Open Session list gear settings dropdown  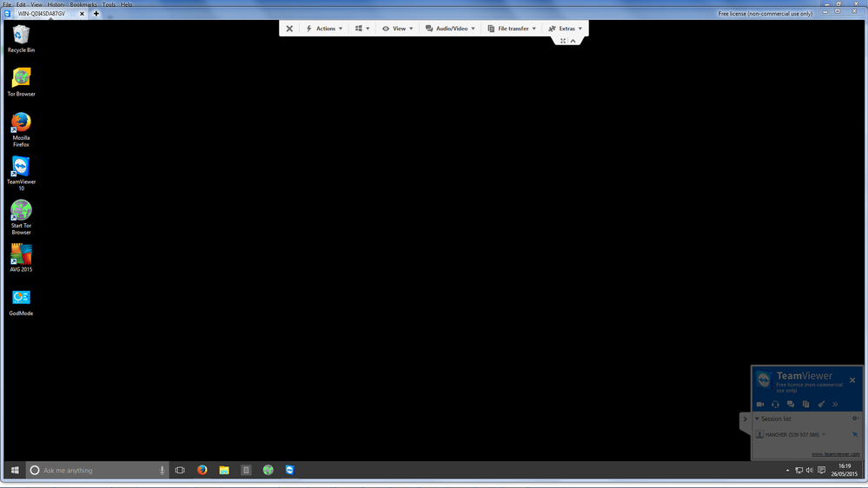(855, 419)
